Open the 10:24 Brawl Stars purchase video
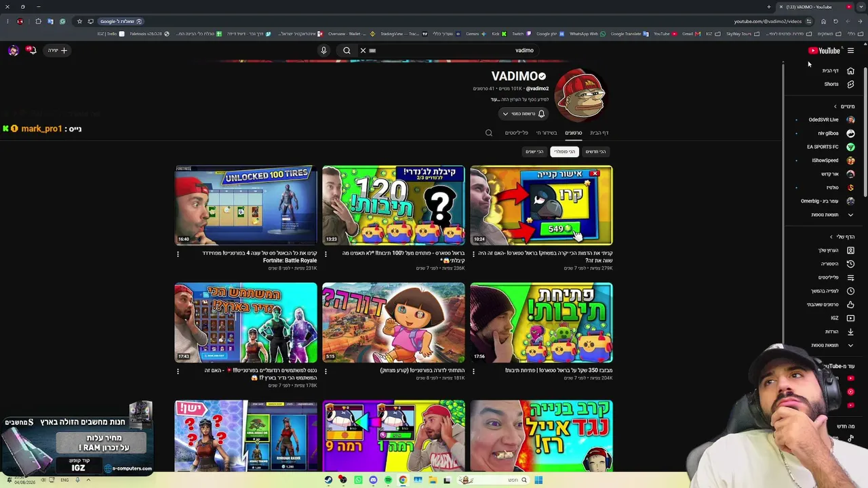This screenshot has height=488, width=868. (x=541, y=205)
